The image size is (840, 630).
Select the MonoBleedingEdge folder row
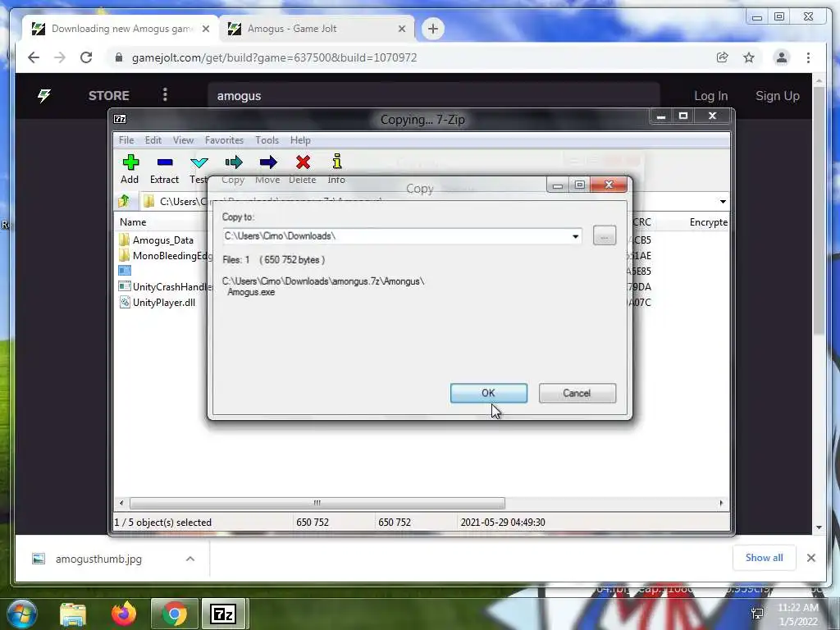[x=165, y=256]
